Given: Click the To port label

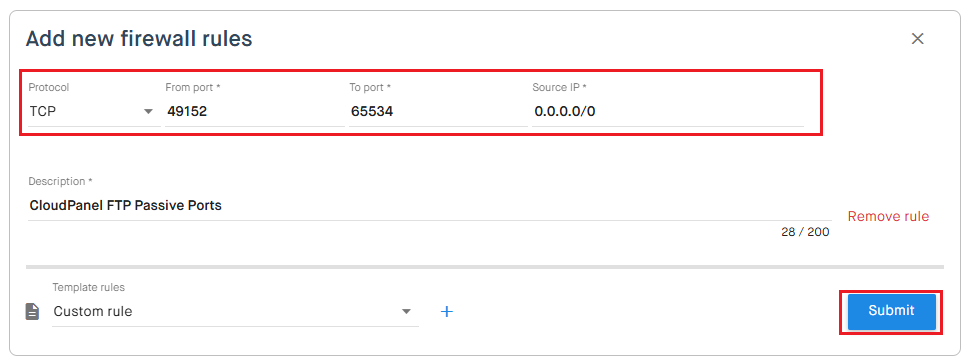Looking at the screenshot, I should [x=370, y=87].
